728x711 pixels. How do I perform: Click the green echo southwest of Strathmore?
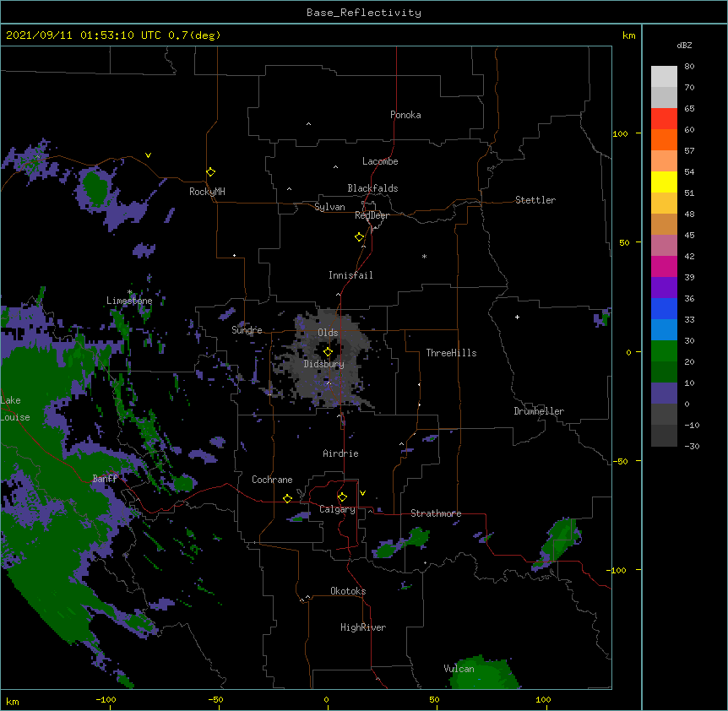403,543
